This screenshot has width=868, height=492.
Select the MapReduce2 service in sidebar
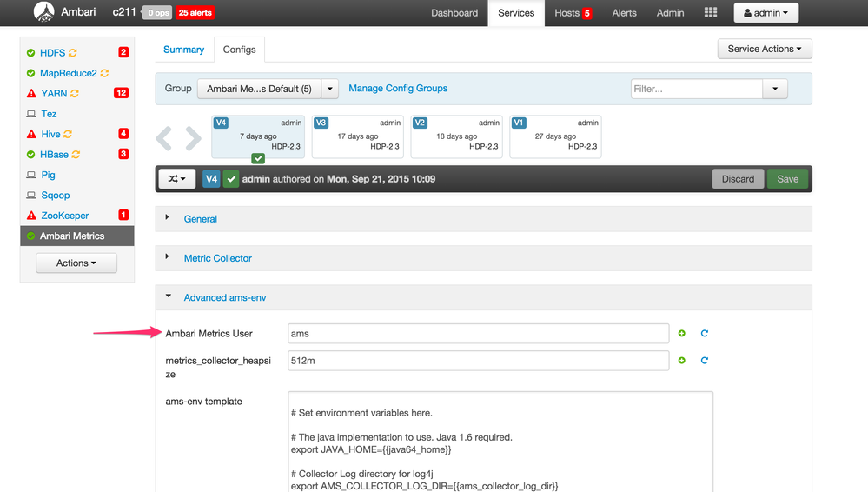pyautogui.click(x=68, y=73)
